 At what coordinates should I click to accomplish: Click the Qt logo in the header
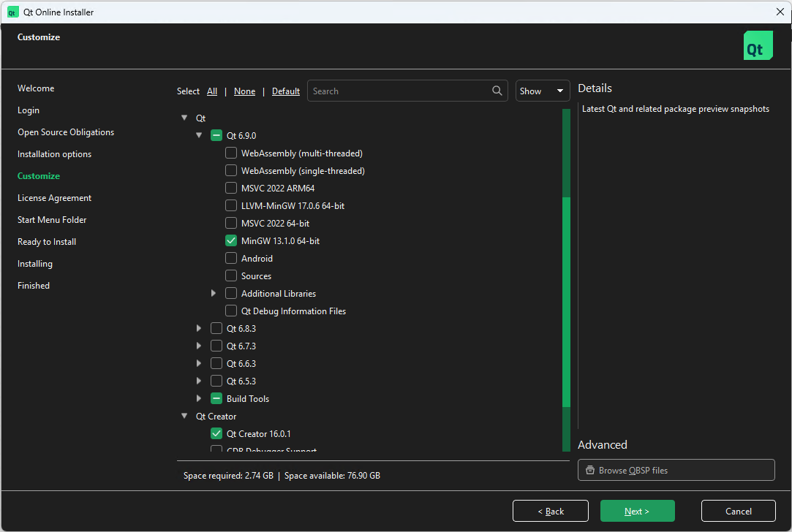[758, 45]
